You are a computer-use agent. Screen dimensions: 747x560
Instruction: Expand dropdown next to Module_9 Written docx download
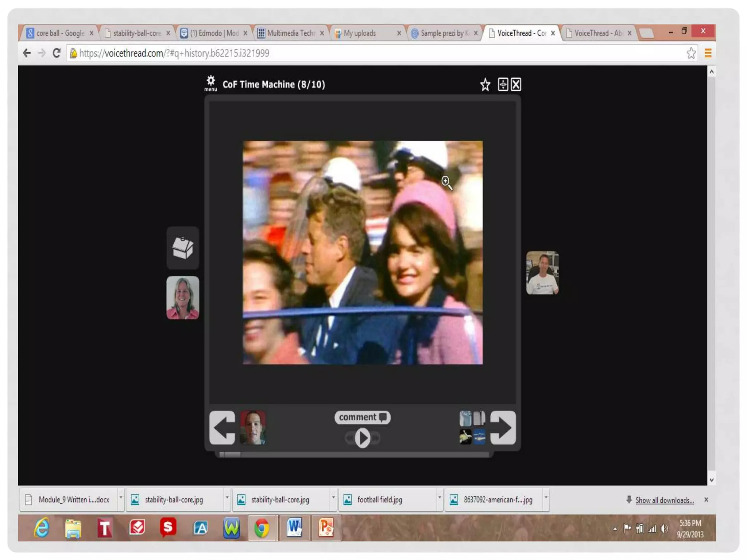pos(121,498)
